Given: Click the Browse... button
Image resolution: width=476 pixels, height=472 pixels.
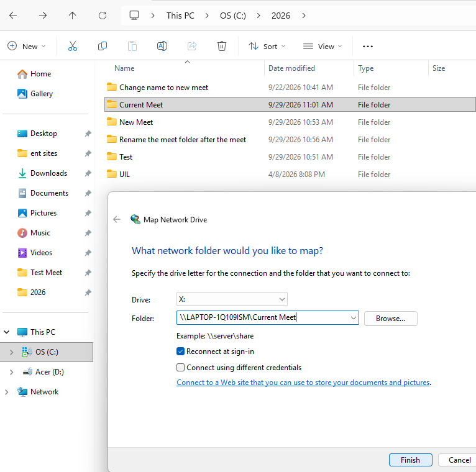Looking at the screenshot, I should [x=391, y=319].
